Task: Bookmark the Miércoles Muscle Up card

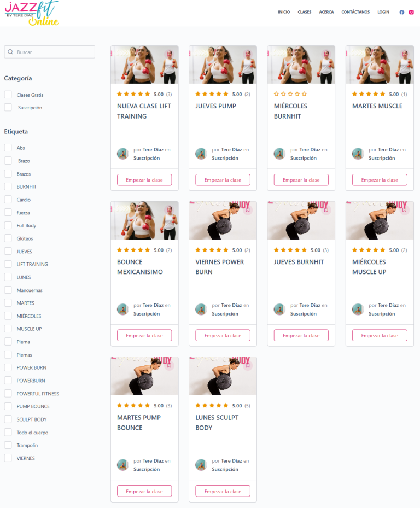Action: point(405,209)
